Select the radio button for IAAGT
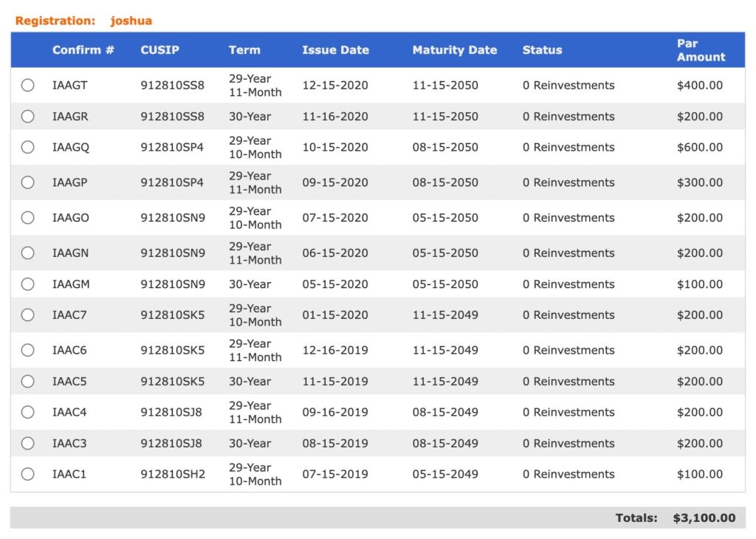This screenshot has width=756, height=539. [x=27, y=86]
